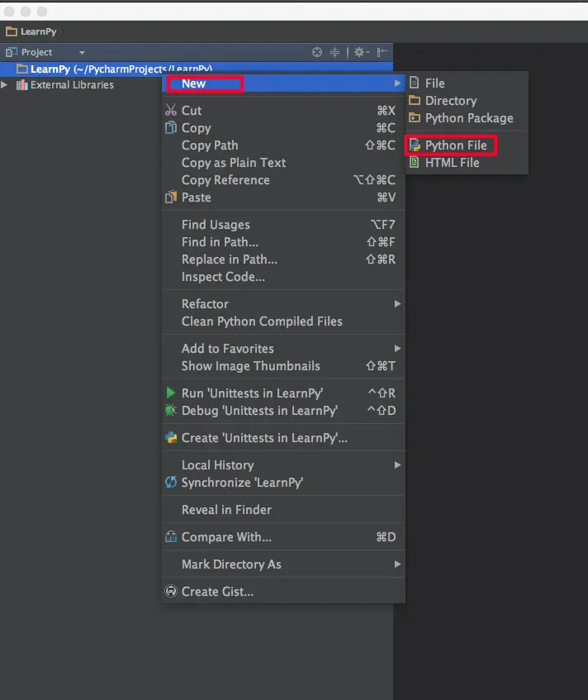Click the Compare With icon
This screenshot has height=700, width=588.
tap(171, 536)
